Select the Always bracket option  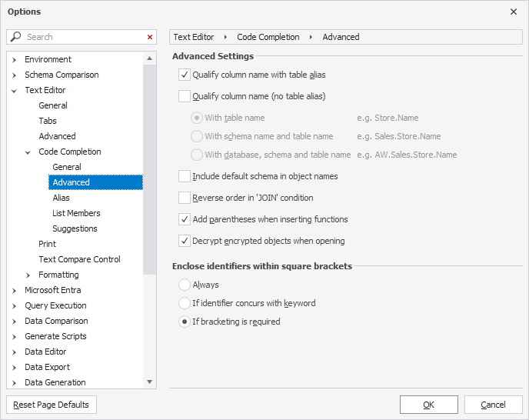click(x=185, y=285)
